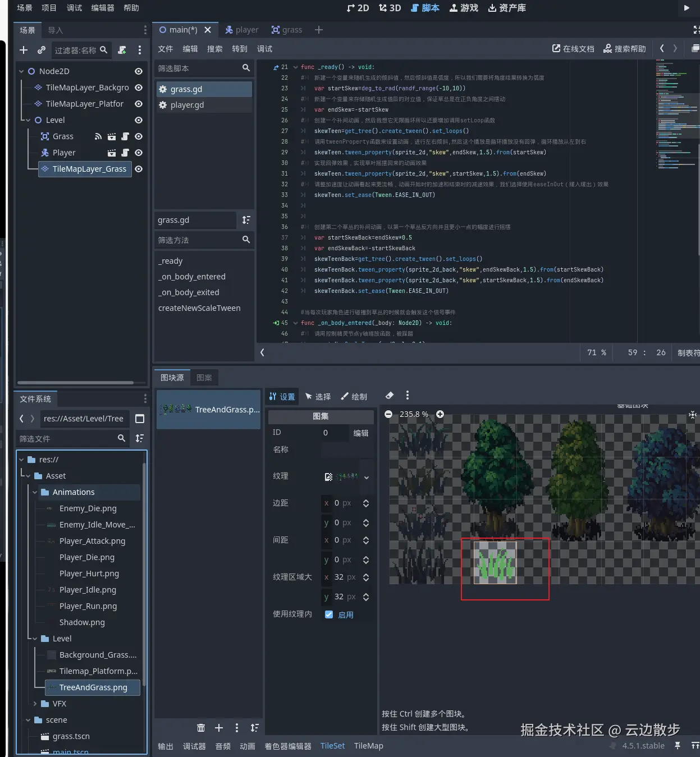The image size is (700, 757).
Task: Open script icon on Player node
Action: point(125,153)
